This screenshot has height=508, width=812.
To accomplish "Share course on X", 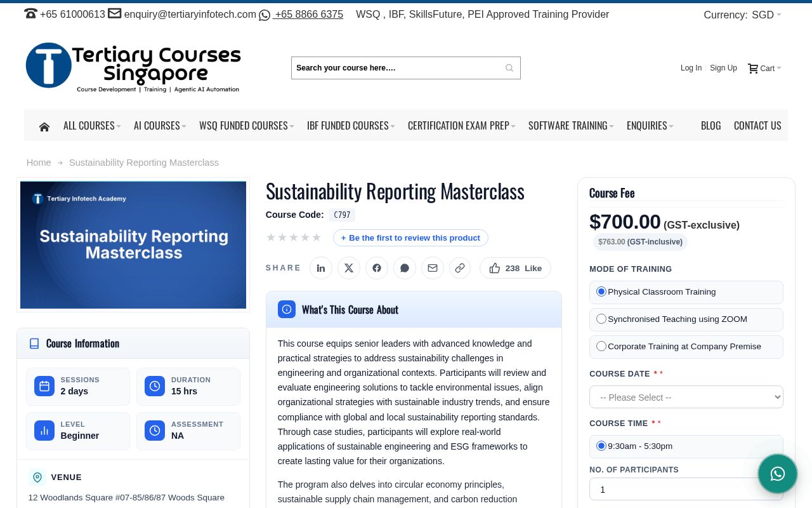I will 349,268.
